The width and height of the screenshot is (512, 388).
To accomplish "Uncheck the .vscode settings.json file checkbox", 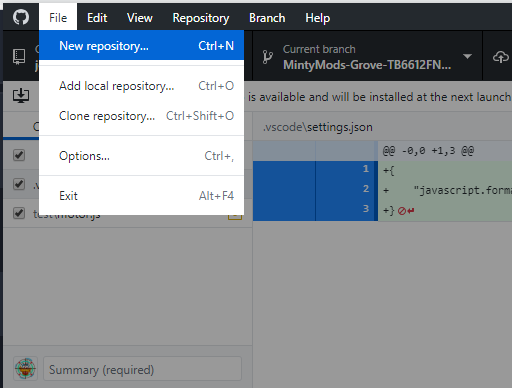I will pyautogui.click(x=19, y=184).
